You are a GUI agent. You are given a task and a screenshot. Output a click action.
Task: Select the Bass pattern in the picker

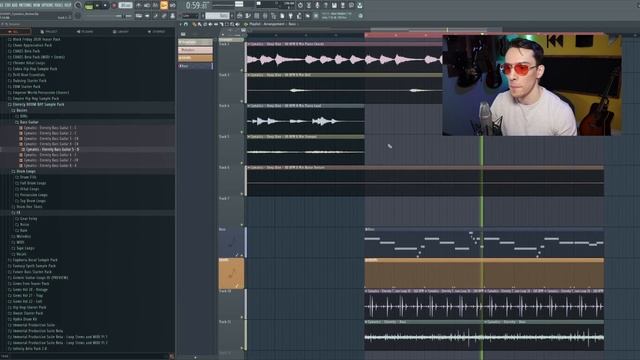(196, 66)
